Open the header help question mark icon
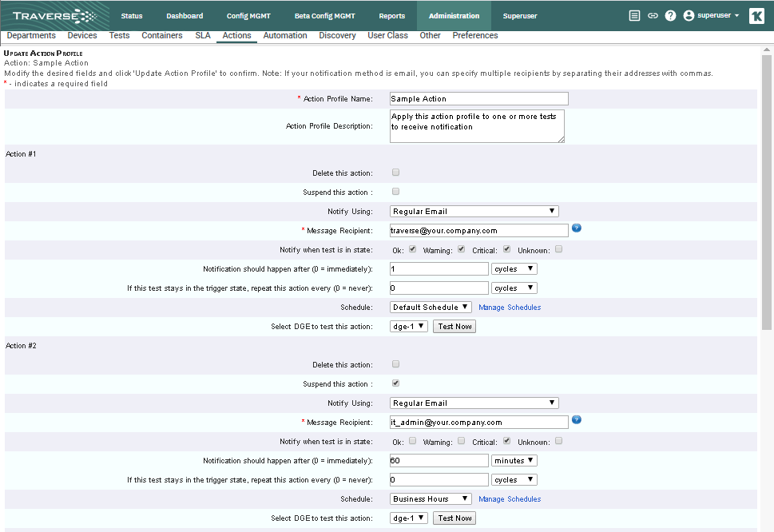 point(670,16)
